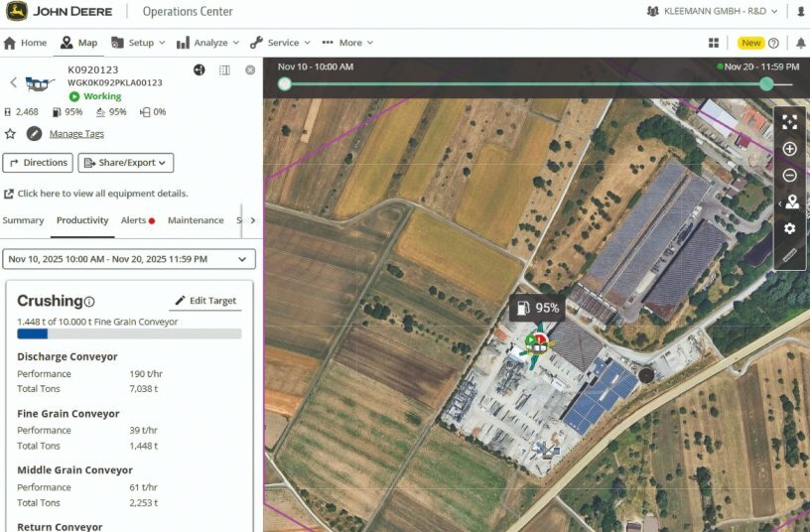
Task: Open the Manage Tags link
Action: [76, 134]
